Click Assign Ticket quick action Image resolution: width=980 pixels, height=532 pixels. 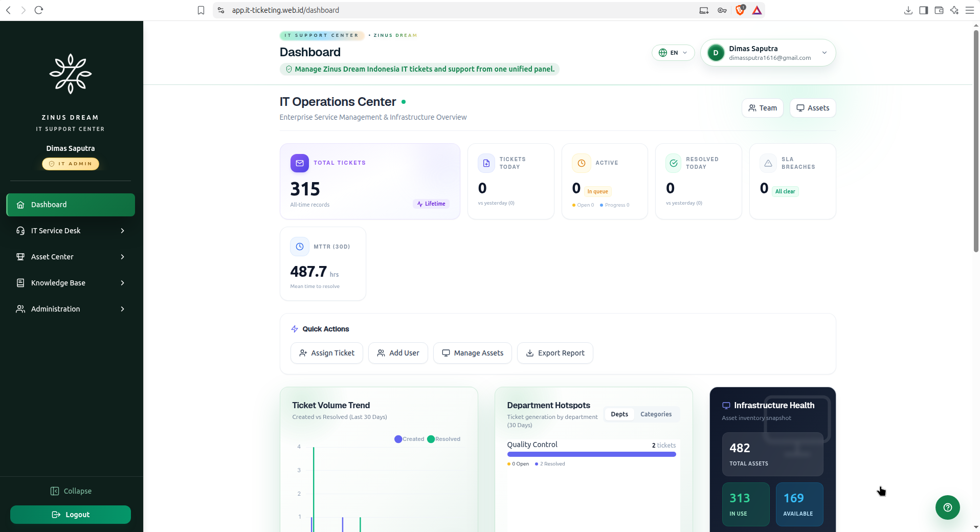[x=327, y=353]
